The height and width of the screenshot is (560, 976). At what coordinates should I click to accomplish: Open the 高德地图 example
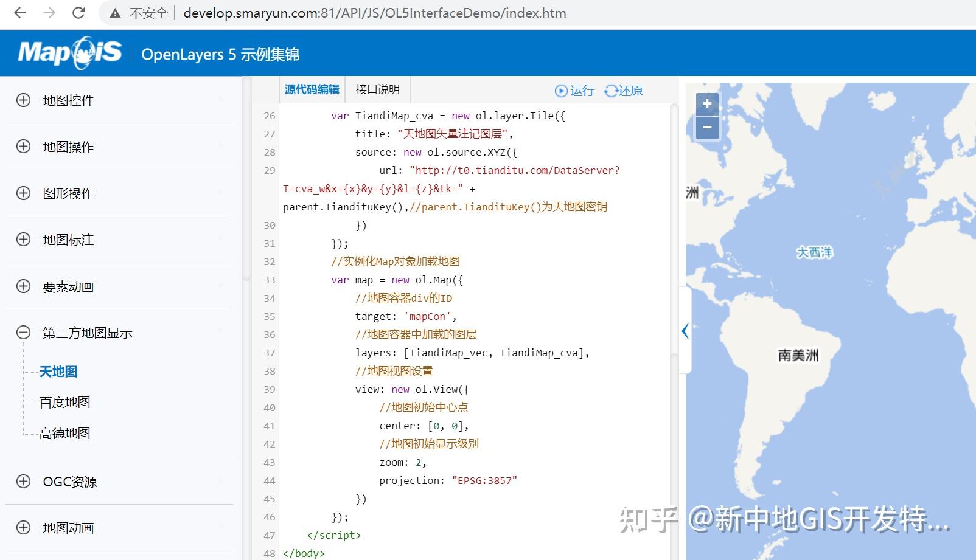(64, 433)
